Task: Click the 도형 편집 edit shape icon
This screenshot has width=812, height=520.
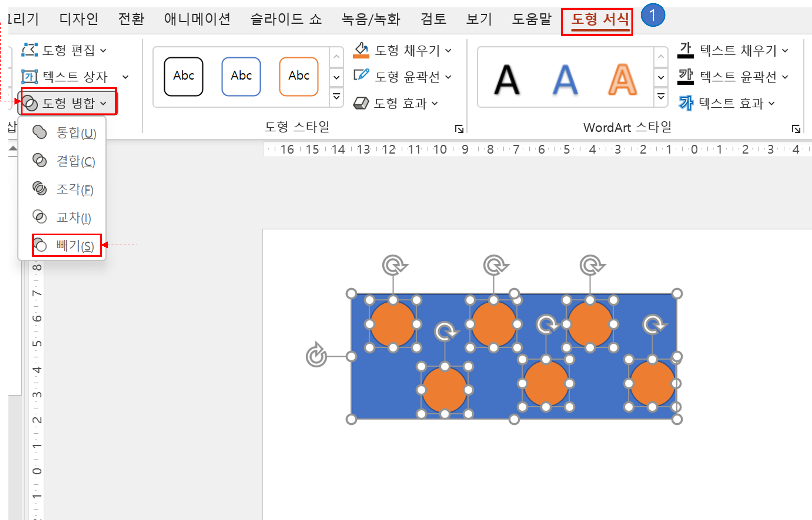Action: click(x=29, y=50)
